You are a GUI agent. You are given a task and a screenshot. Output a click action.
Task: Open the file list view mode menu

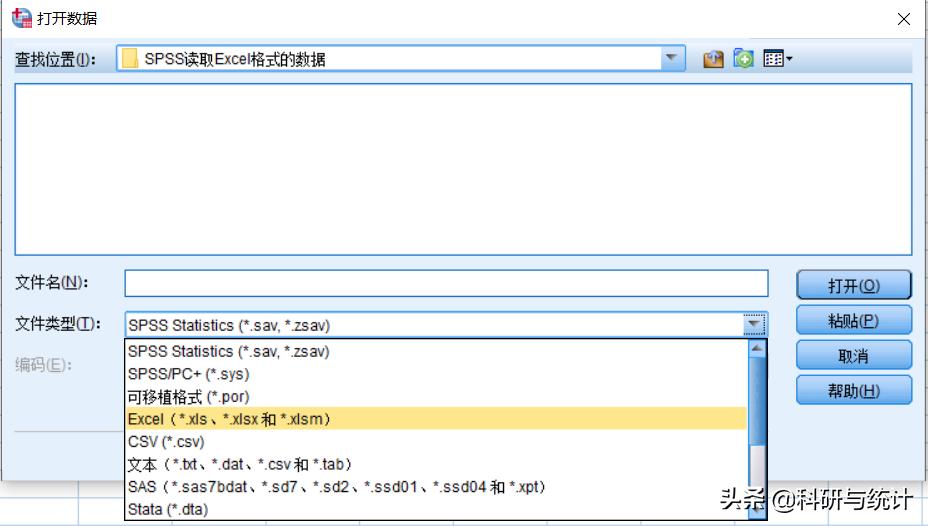(777, 59)
